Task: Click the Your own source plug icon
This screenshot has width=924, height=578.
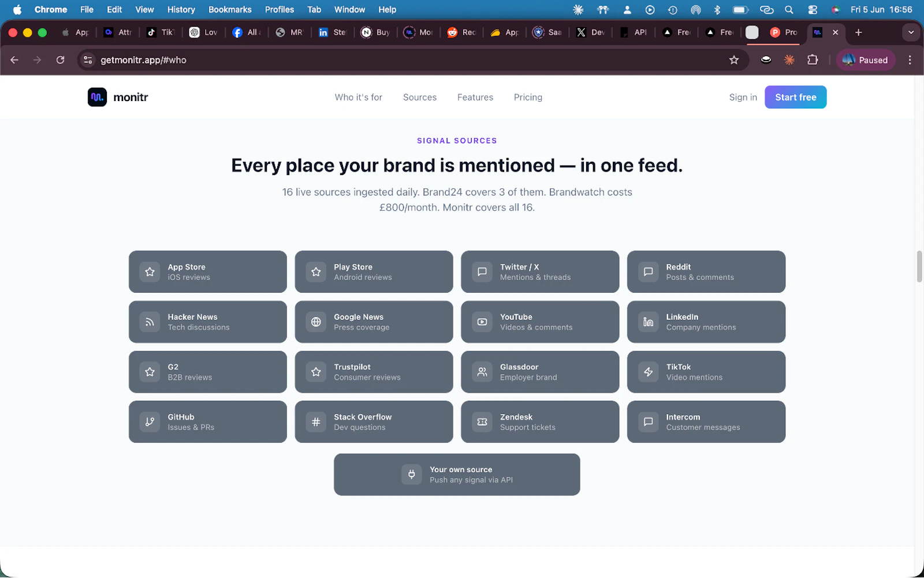Action: 412,475
